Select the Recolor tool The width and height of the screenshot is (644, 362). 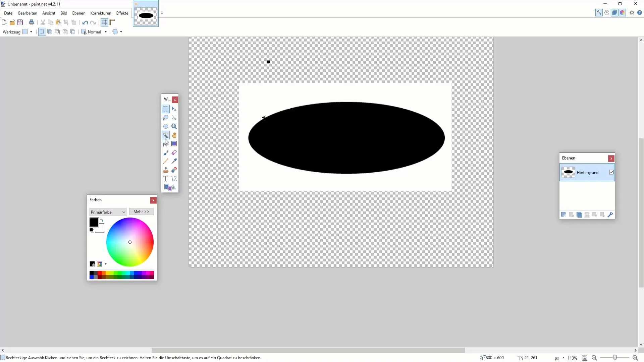pyautogui.click(x=174, y=170)
